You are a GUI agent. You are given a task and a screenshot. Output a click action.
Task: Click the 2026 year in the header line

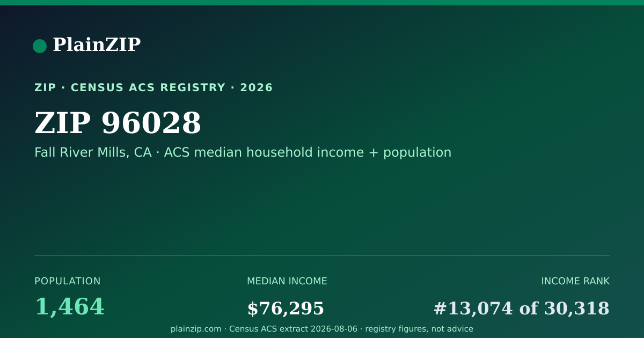point(257,87)
